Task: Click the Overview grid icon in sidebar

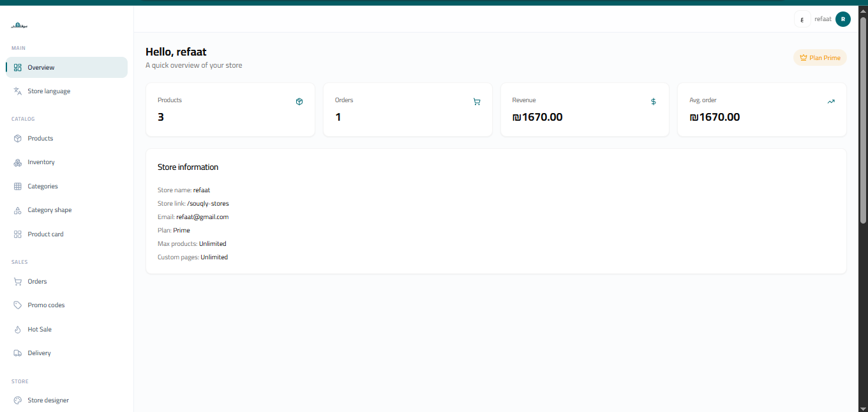Action: pos(18,68)
